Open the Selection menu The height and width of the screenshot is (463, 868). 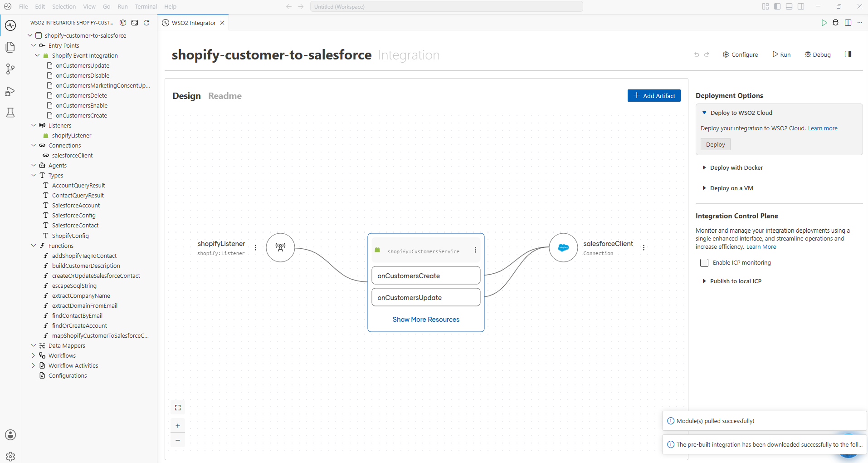click(64, 6)
